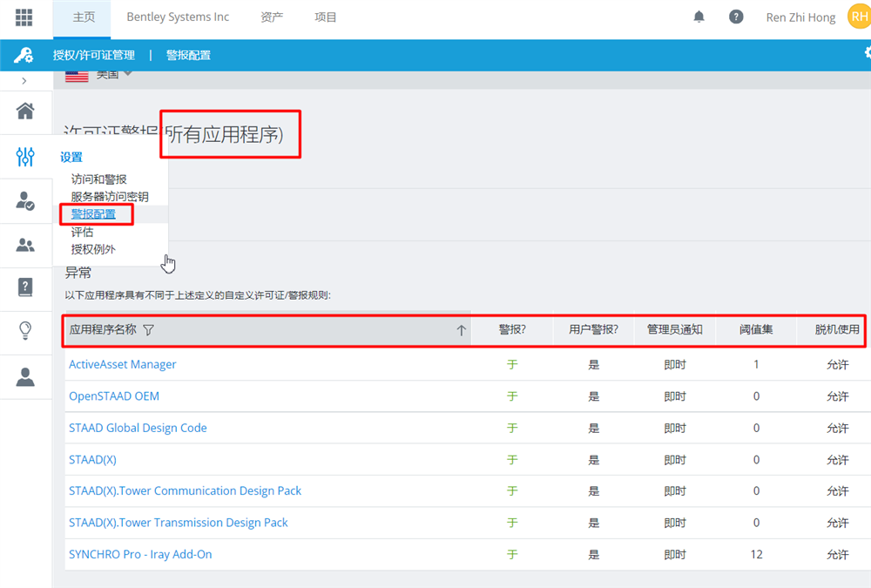The width and height of the screenshot is (871, 588).
Task: Click 授权/许可证管理 in the blue bar
Action: tap(94, 55)
